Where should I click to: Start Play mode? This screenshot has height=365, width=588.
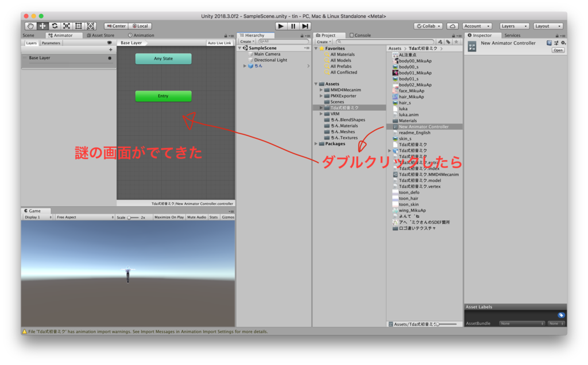[x=280, y=26]
